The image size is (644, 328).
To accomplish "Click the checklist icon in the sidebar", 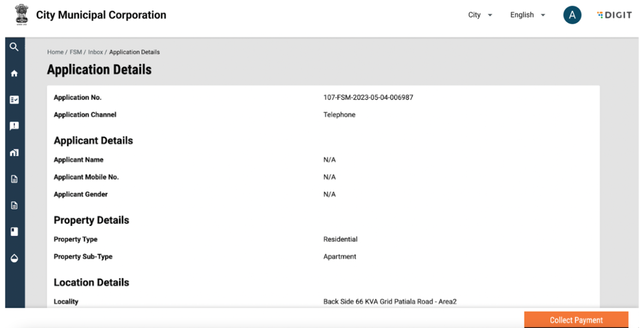I will click(14, 100).
